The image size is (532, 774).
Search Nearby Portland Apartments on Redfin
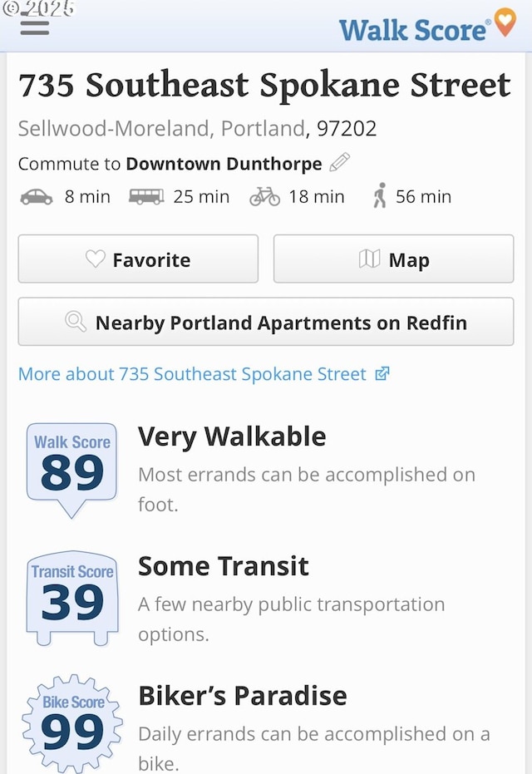(x=266, y=322)
